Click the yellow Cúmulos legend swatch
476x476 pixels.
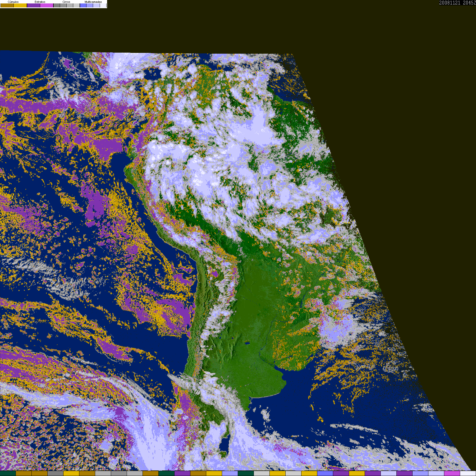(20, 5)
